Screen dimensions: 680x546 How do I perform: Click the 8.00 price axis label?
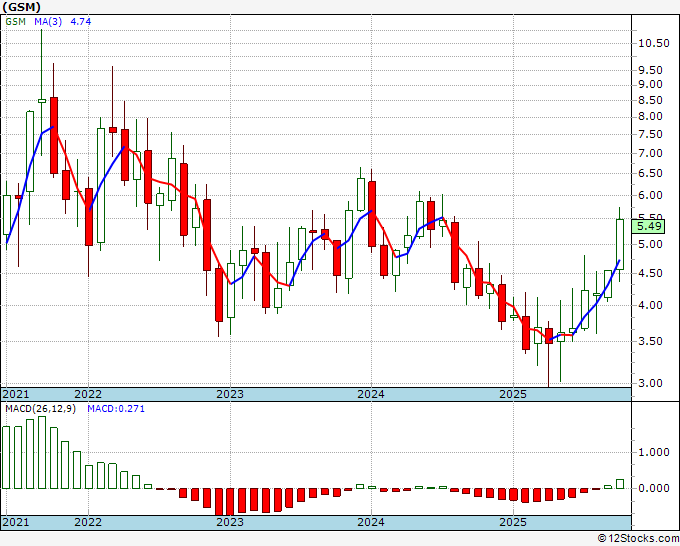pos(651,116)
